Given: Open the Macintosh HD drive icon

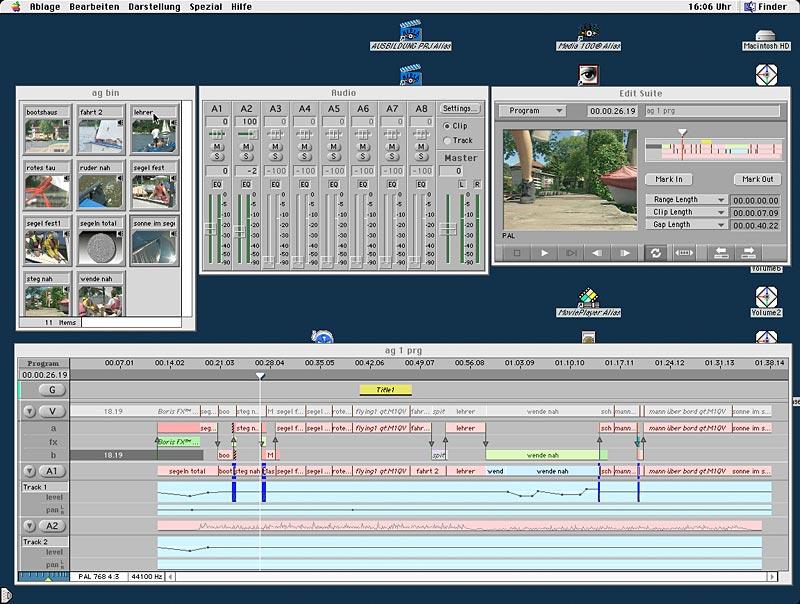Looking at the screenshot, I should (x=766, y=33).
